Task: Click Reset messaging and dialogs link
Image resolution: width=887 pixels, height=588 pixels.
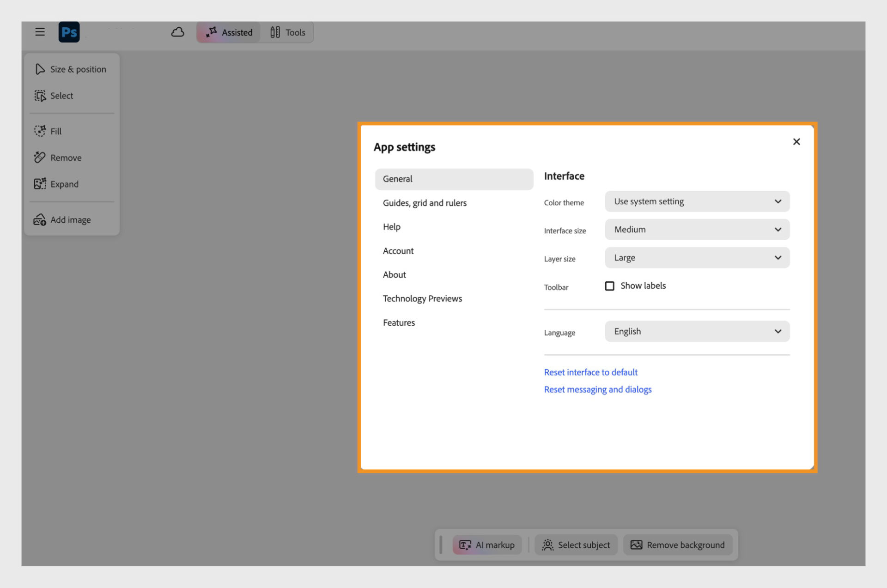Action: click(597, 389)
